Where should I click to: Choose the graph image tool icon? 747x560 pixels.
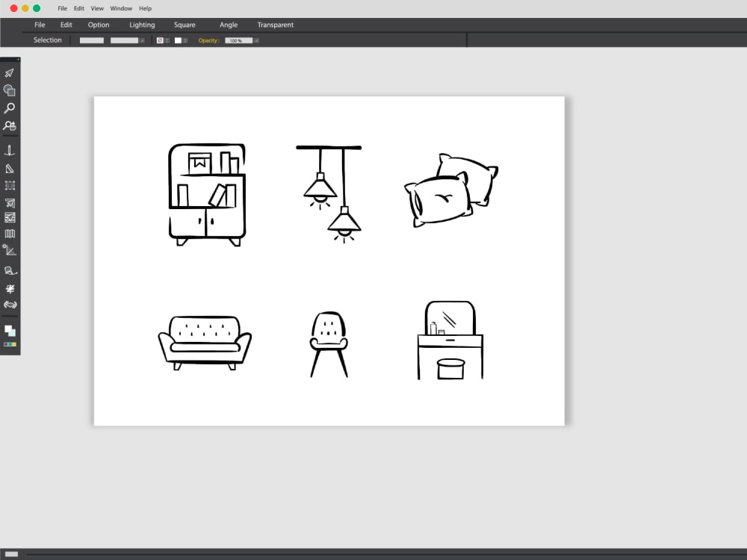10,217
